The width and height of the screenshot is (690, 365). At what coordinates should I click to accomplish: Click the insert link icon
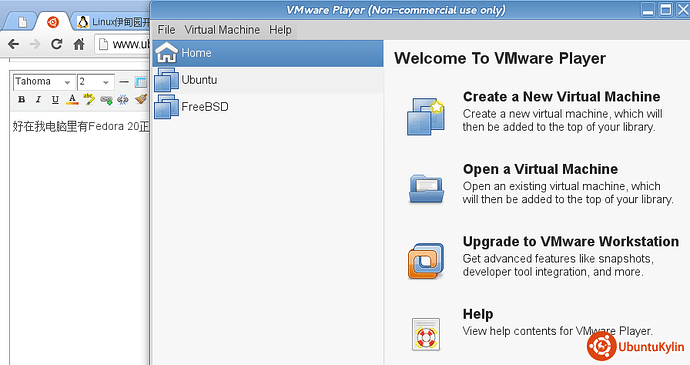106,100
